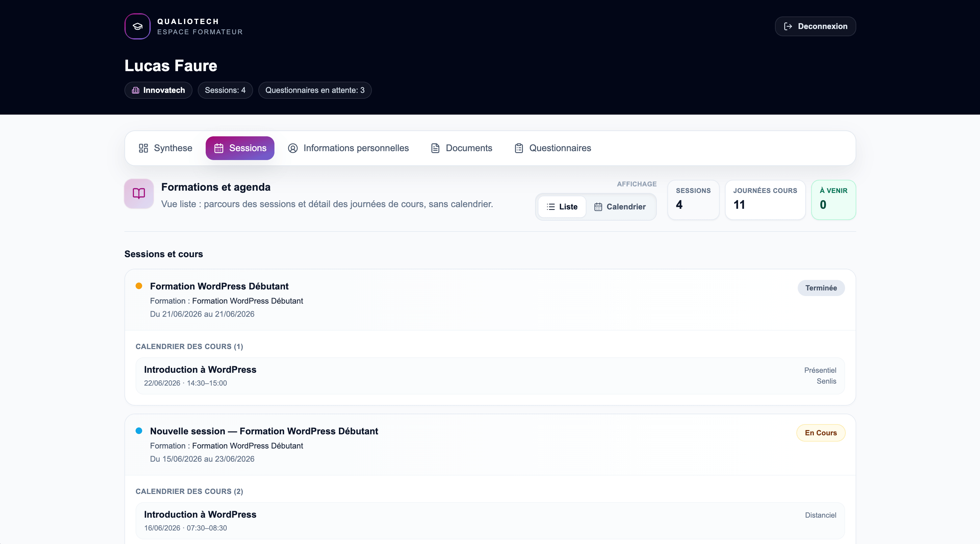Click the Documents file icon

point(435,148)
